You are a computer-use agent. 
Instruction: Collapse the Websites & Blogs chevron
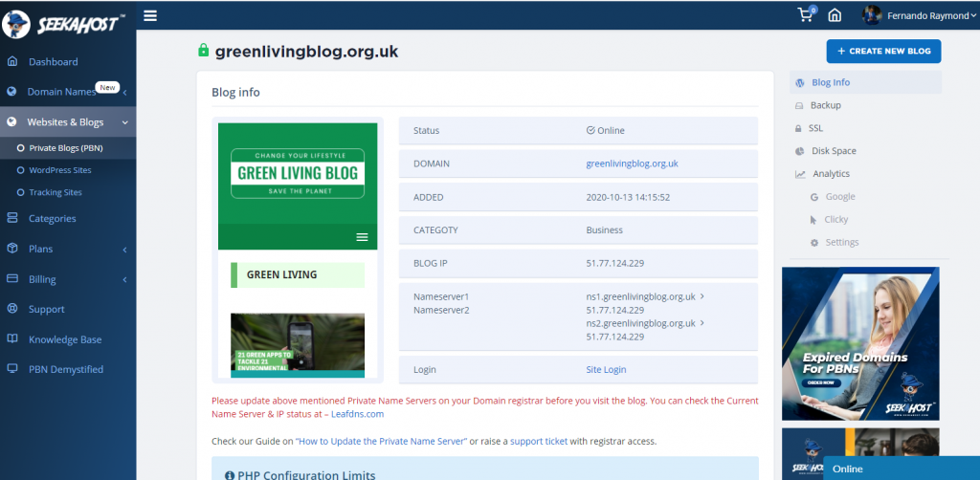pyautogui.click(x=125, y=123)
